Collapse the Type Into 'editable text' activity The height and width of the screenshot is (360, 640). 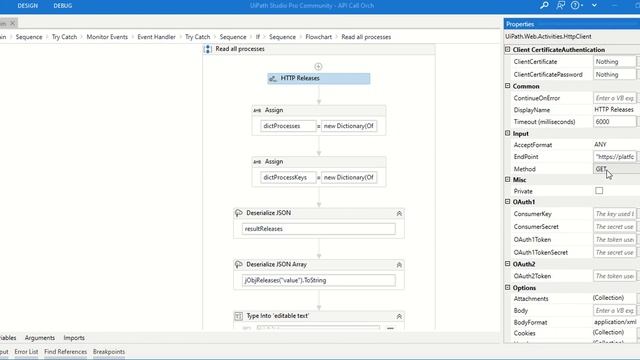tap(399, 316)
